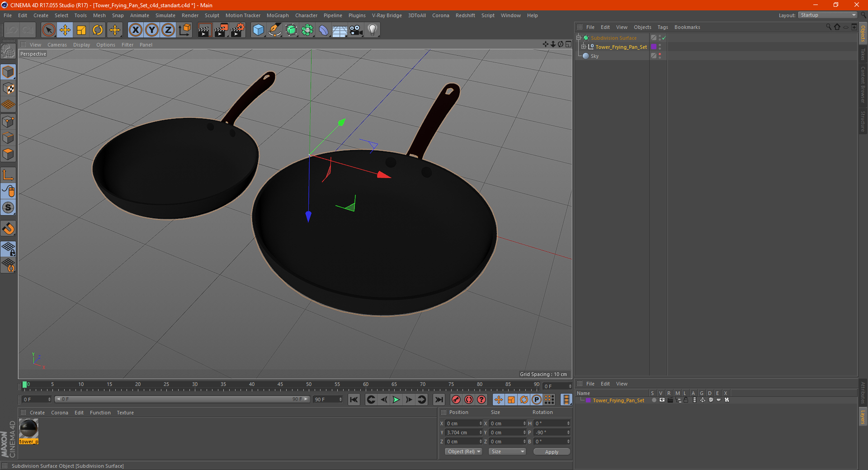
Task: Open the MoGraph menu
Action: 278,15
